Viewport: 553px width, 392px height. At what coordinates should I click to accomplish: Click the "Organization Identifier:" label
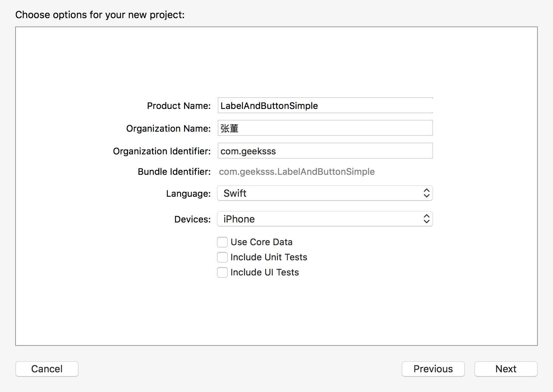click(162, 151)
